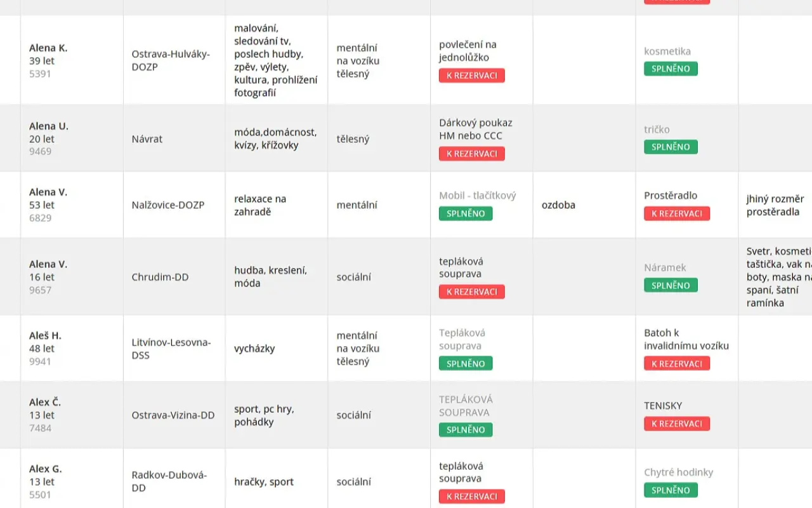Click the Nalžovice-DOZP facility cell
The height and width of the screenshot is (508, 812).
[174, 205]
